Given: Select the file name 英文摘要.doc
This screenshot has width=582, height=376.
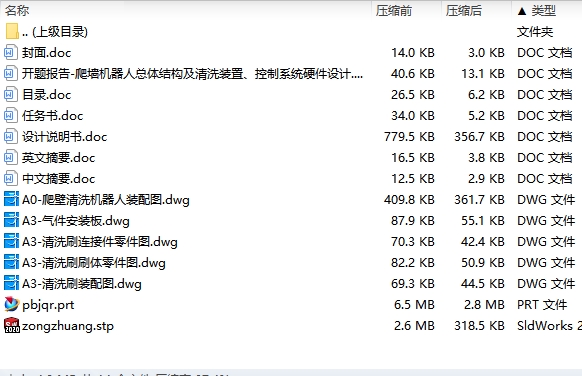Looking at the screenshot, I should click(x=59, y=158).
